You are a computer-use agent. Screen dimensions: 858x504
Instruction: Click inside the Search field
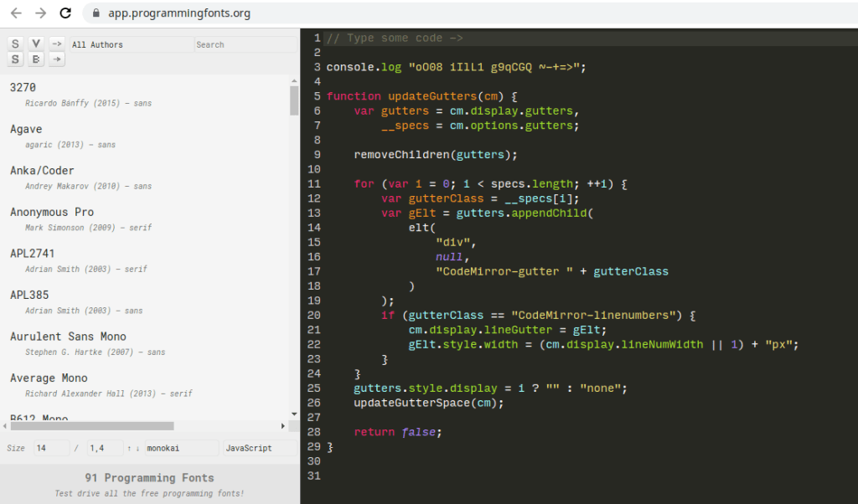[x=243, y=44]
